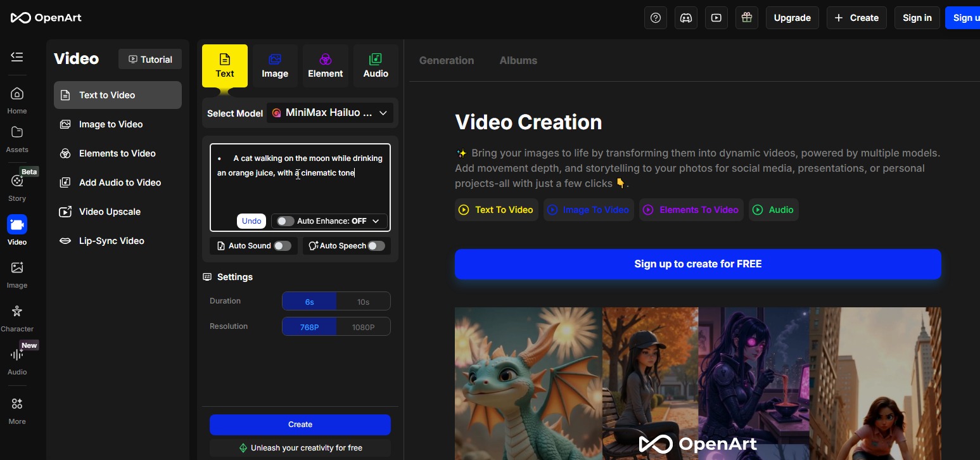Toggle the Auto Enhance switch
This screenshot has width=980, height=460.
point(285,221)
